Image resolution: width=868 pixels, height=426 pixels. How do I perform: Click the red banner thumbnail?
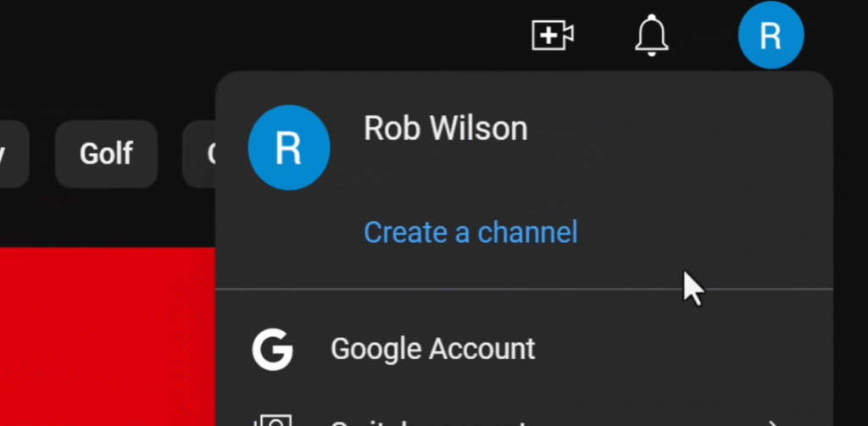[108, 336]
